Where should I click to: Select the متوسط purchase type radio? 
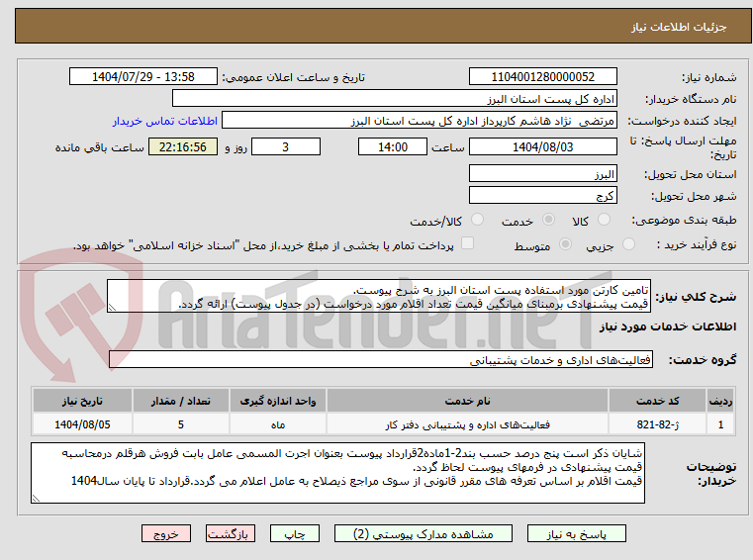[565, 244]
